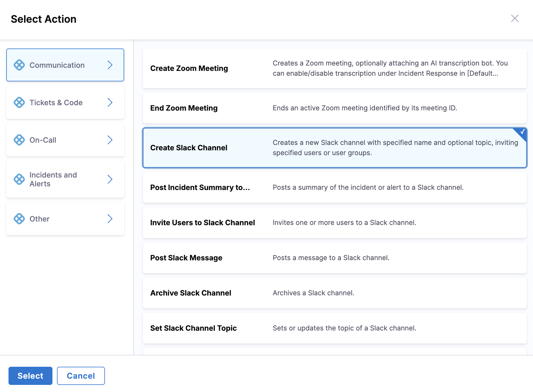Image resolution: width=533 pixels, height=392 pixels.
Task: Click the Other category icon
Action: [19, 219]
